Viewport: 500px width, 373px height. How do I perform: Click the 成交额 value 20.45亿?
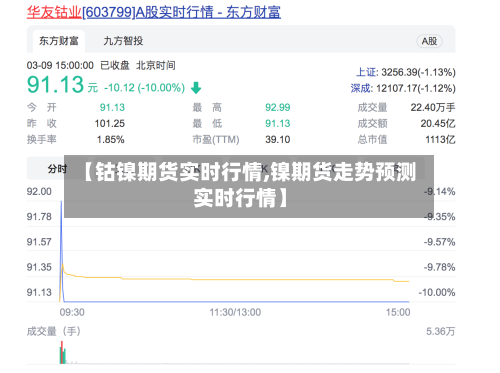(x=438, y=124)
